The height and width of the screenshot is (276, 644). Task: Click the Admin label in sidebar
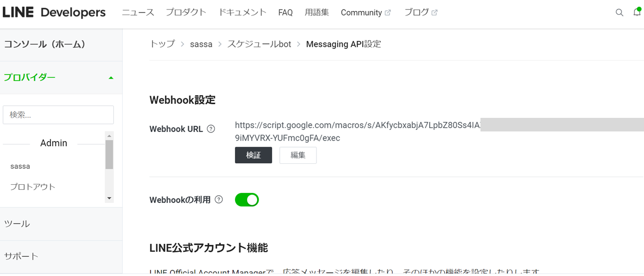coord(54,143)
